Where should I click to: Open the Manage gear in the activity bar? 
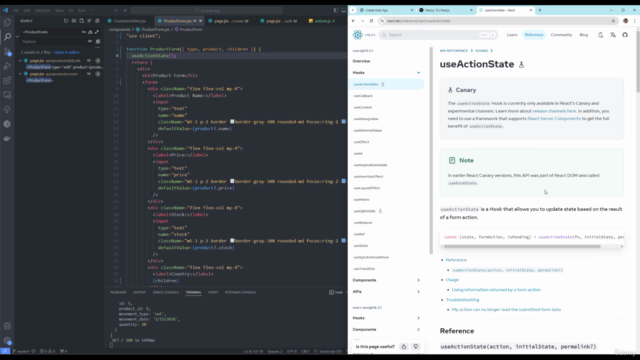pos(7,340)
